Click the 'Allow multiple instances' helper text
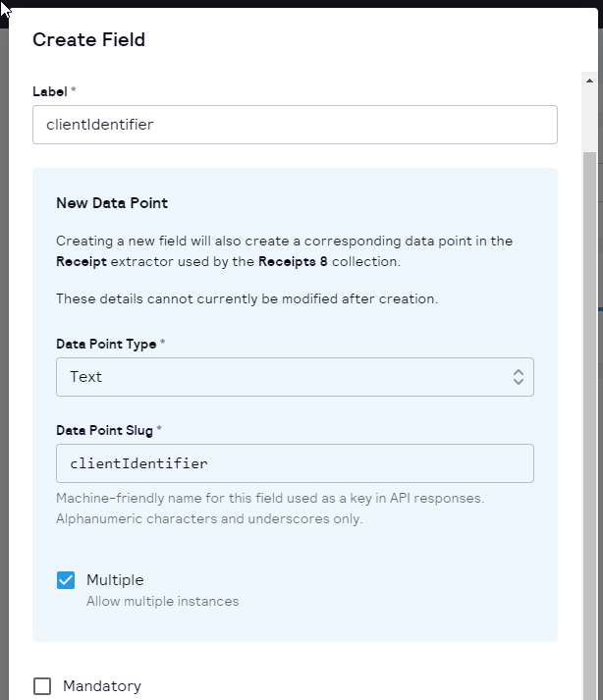Viewport: 603px width, 700px height. pyautogui.click(x=162, y=601)
